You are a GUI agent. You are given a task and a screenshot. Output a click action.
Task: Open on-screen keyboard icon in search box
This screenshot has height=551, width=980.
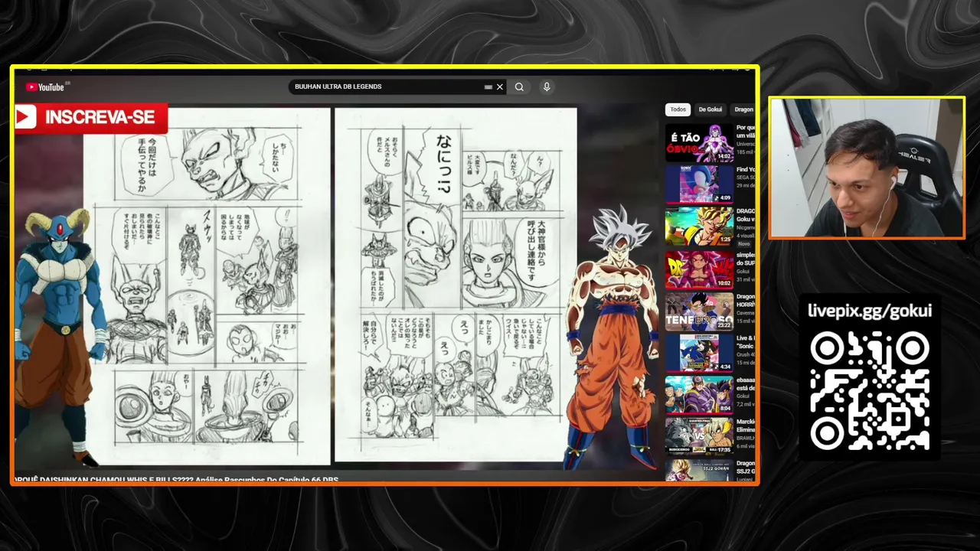[x=488, y=87]
